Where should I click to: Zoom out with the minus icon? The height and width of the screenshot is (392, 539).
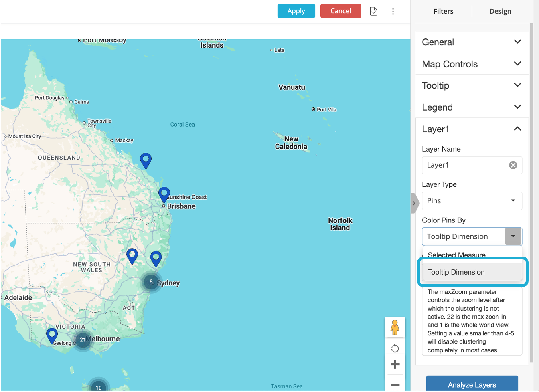[395, 384]
